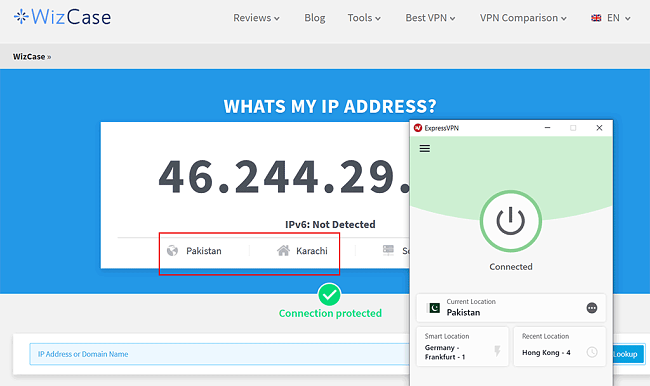Expand the VPN Comparison dropdown
Image resolution: width=650 pixels, height=386 pixels.
523,18
